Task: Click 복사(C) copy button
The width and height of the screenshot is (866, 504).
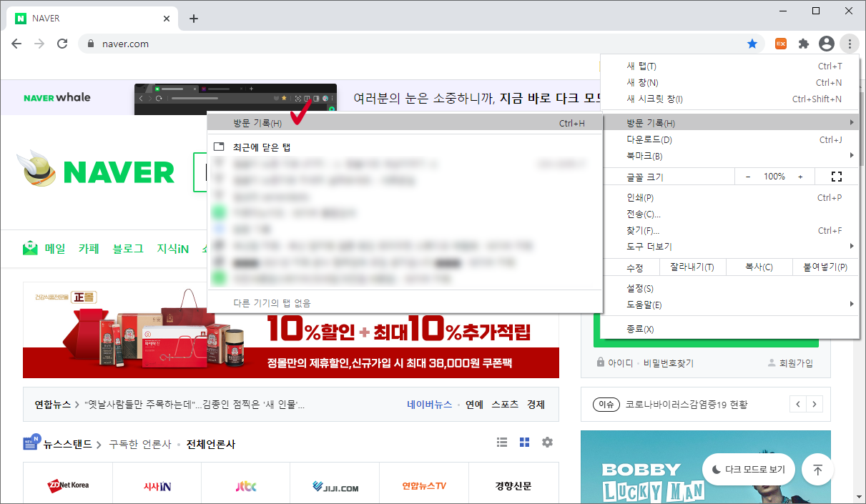Action: click(x=759, y=267)
